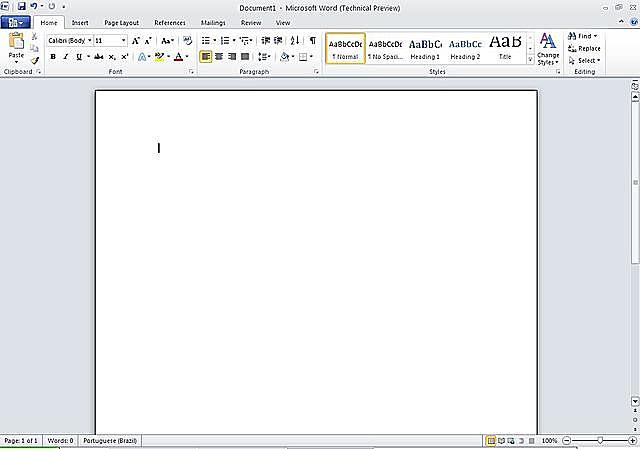
Task: Click the Text Highlight Color button
Action: click(159, 57)
